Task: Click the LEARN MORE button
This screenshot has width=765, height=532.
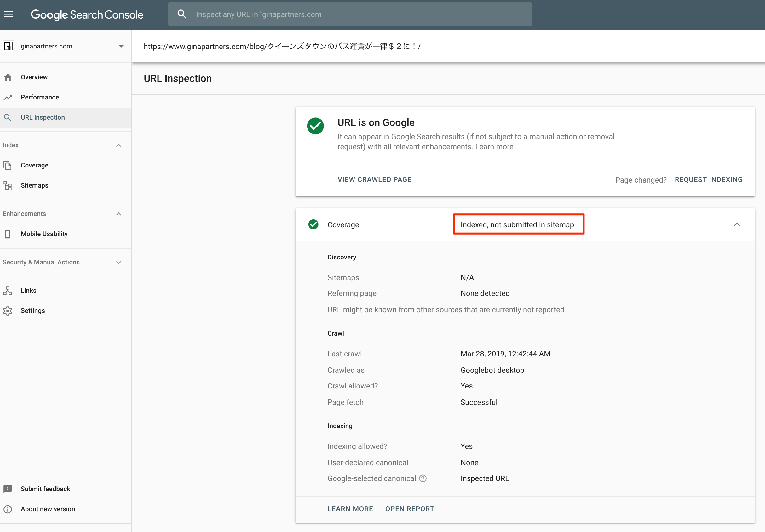Action: click(x=350, y=509)
